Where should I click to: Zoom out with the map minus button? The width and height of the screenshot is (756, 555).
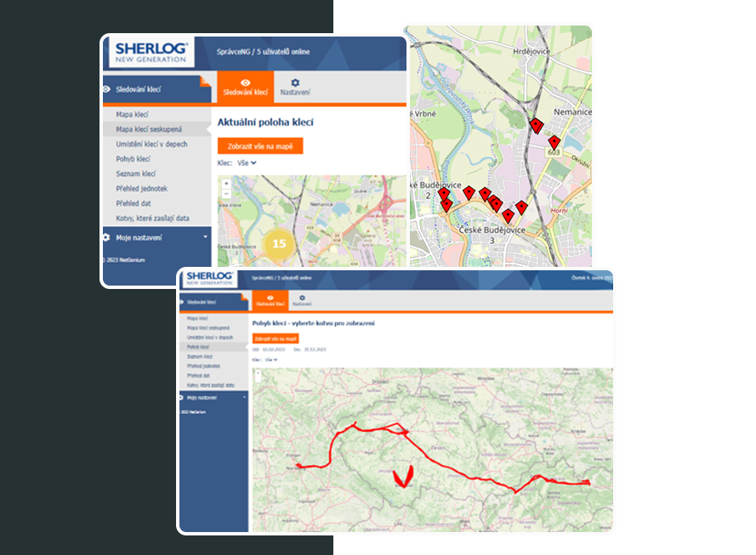[225, 193]
